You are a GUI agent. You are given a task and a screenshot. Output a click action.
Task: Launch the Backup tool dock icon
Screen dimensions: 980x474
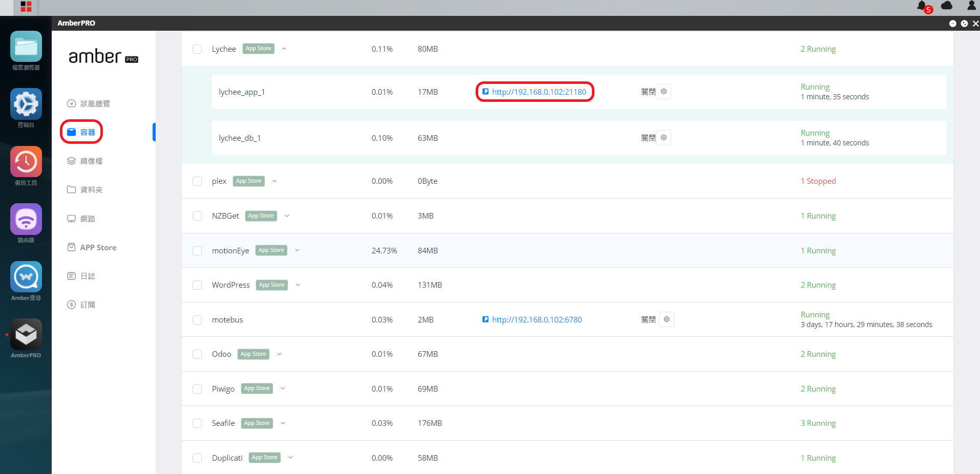point(26,162)
